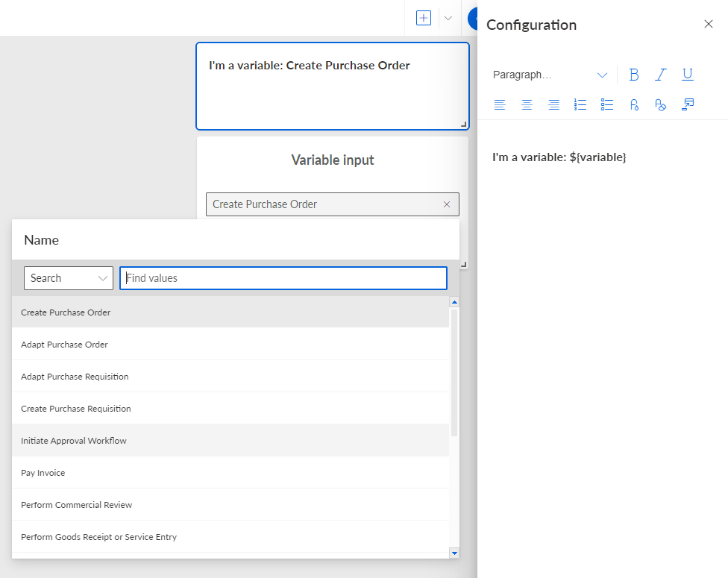The height and width of the screenshot is (578, 728).
Task: Select Create Purchase Requisition value
Action: click(x=230, y=409)
